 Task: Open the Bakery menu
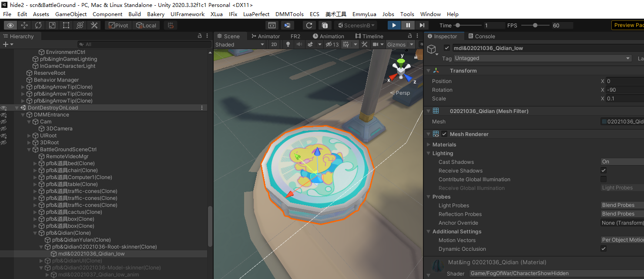156,14
